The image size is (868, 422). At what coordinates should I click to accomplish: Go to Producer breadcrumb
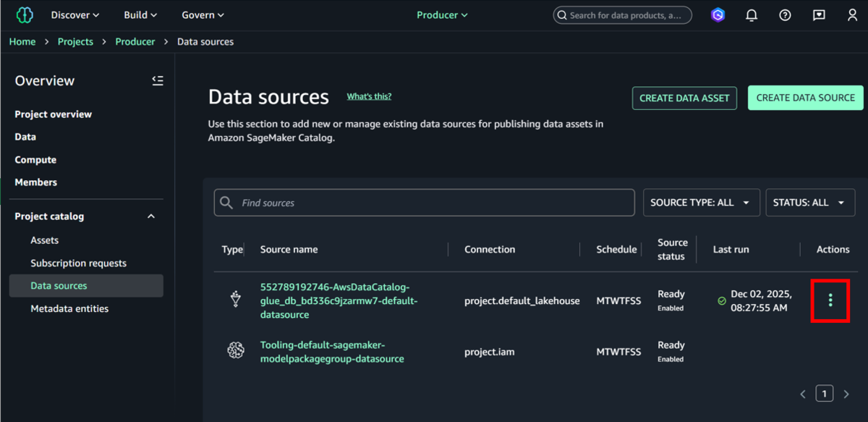click(135, 41)
